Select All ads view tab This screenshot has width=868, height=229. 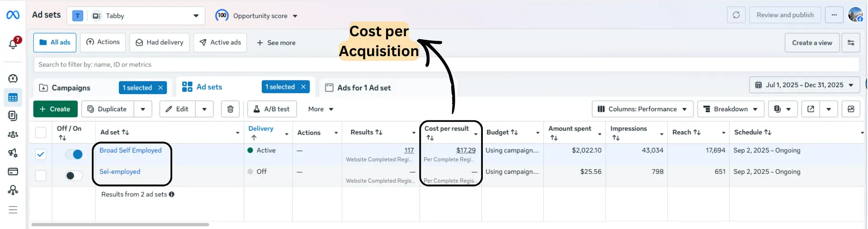[55, 43]
